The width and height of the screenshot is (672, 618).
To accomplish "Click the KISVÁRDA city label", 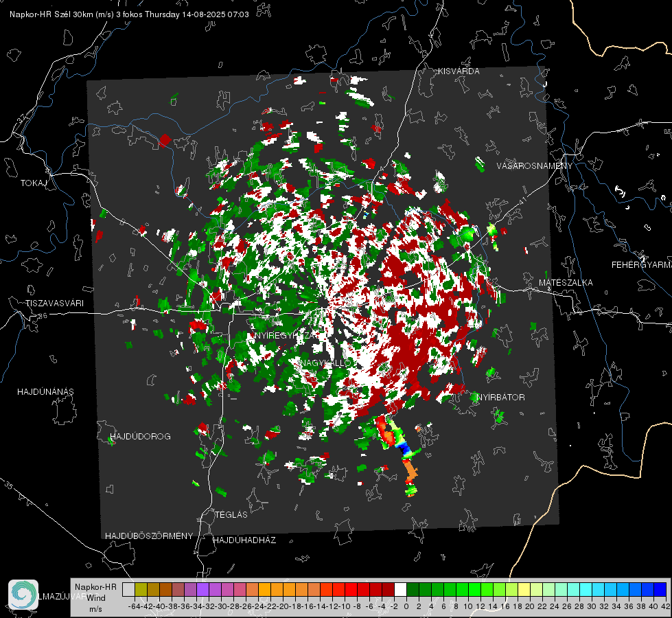I will pos(459,71).
